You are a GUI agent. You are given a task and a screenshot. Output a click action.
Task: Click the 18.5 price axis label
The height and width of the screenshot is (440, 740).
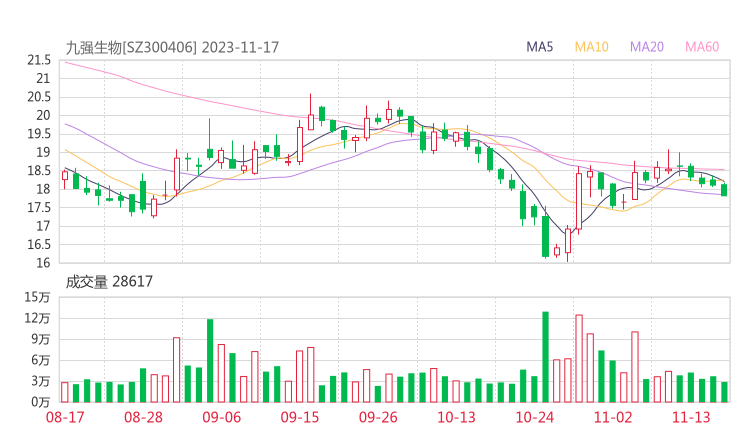click(39, 170)
